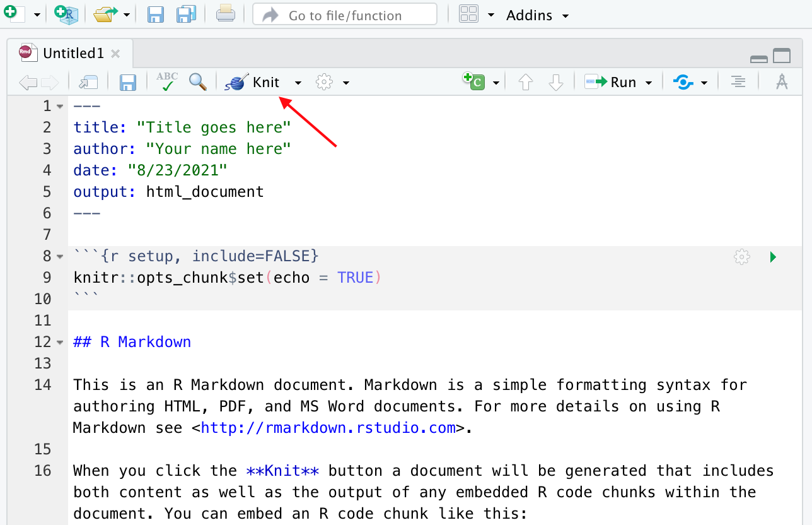The width and height of the screenshot is (812, 525).
Task: Click the date "8/23/2021" value
Action: [x=177, y=170]
